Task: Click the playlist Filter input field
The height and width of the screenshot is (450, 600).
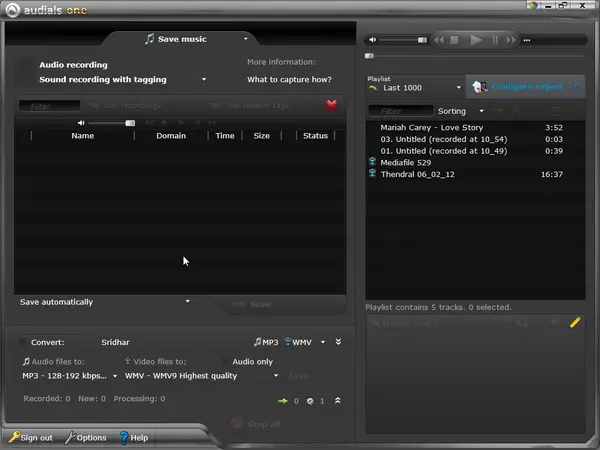Action: (x=401, y=111)
